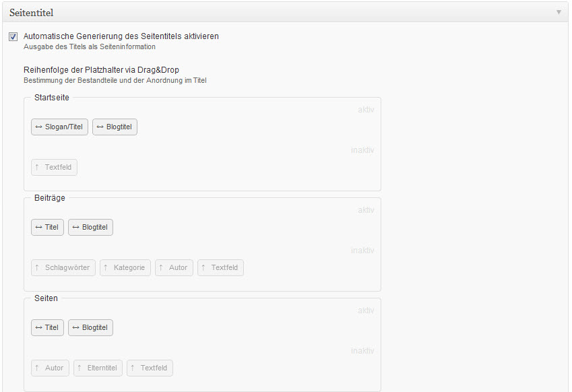Activate the Textfeld placeholder in Beiträge
572x392 pixels.
pos(220,267)
